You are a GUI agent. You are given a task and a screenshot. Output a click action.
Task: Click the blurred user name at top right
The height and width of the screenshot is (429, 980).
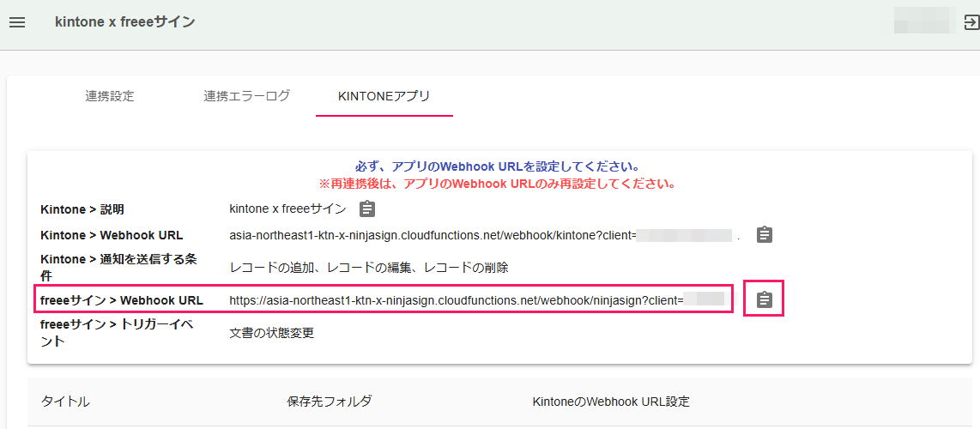(x=925, y=20)
